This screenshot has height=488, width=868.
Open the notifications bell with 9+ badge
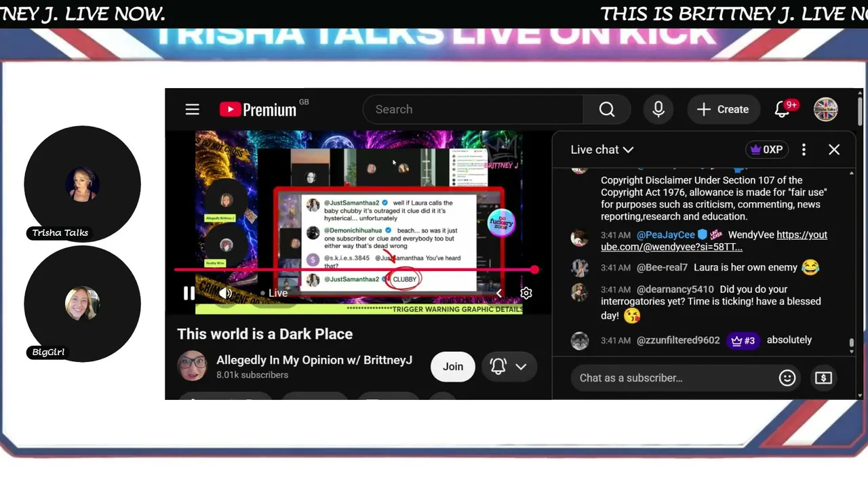click(x=783, y=109)
